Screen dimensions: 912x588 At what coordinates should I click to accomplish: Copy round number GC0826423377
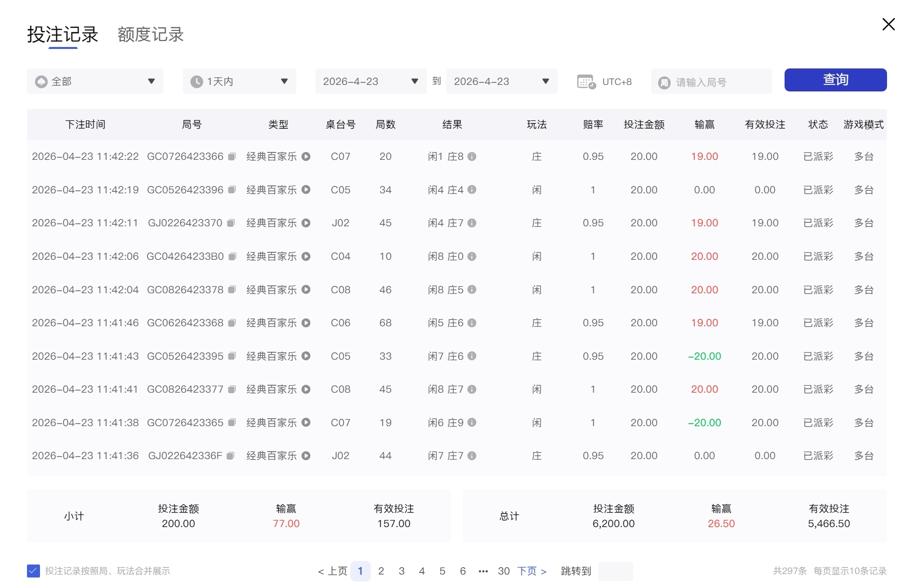click(232, 390)
